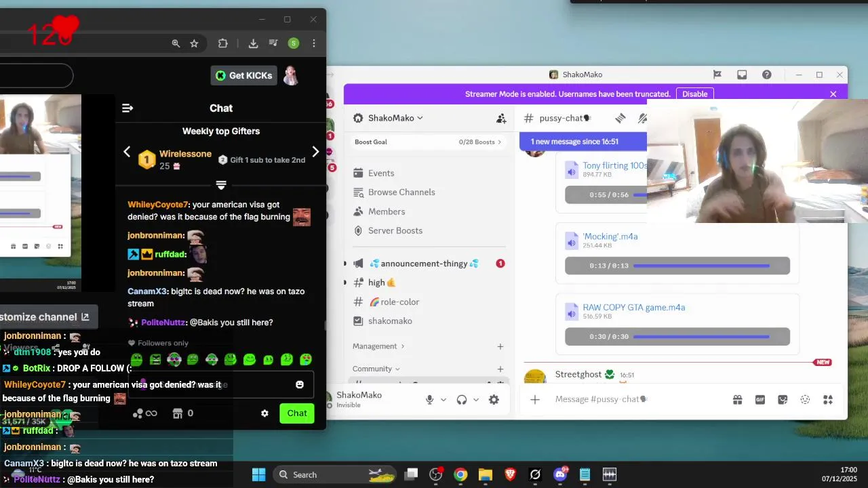Insert the first green quick emote
This screenshot has width=868, height=488.
[x=136, y=359]
